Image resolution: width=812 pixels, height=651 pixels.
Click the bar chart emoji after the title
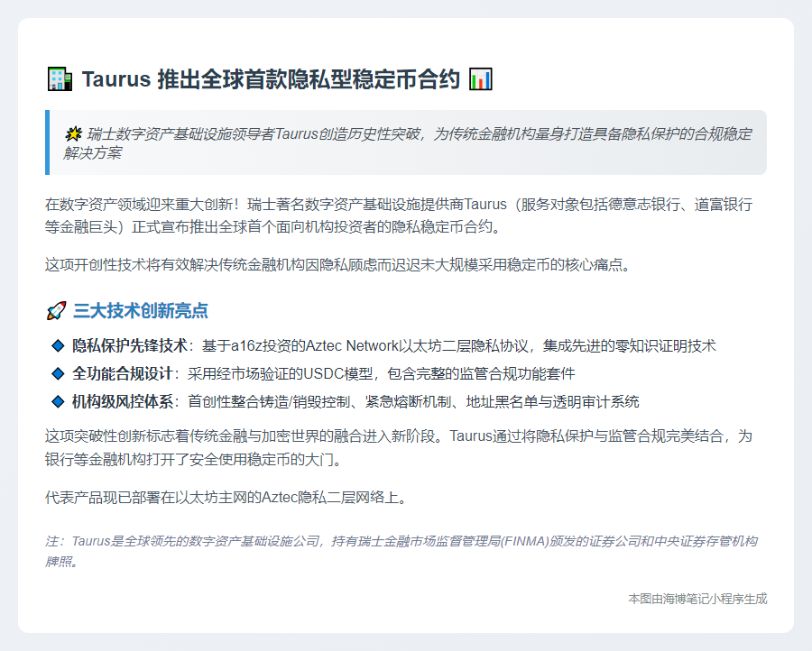(x=481, y=79)
